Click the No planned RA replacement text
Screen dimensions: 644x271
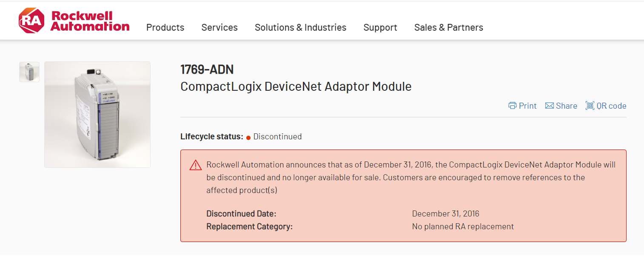pos(463,227)
